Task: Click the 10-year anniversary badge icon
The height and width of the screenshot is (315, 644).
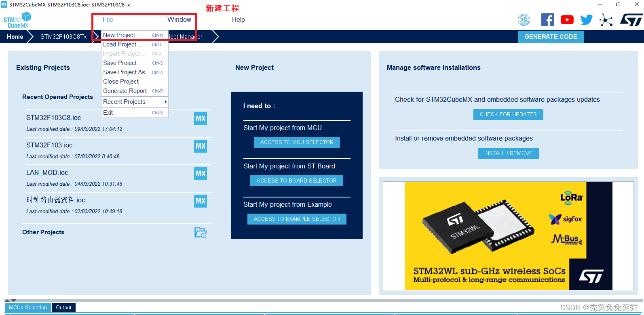Action: click(524, 20)
